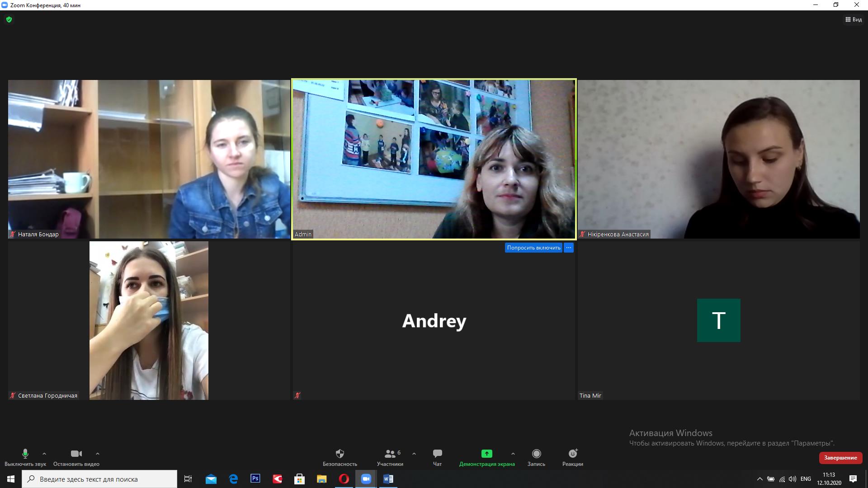The width and height of the screenshot is (868, 488).
Task: Open the Participants panel
Action: [x=390, y=454]
